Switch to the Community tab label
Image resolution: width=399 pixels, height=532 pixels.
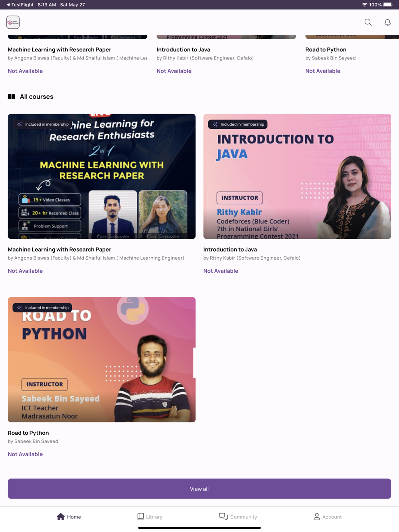coord(244,517)
